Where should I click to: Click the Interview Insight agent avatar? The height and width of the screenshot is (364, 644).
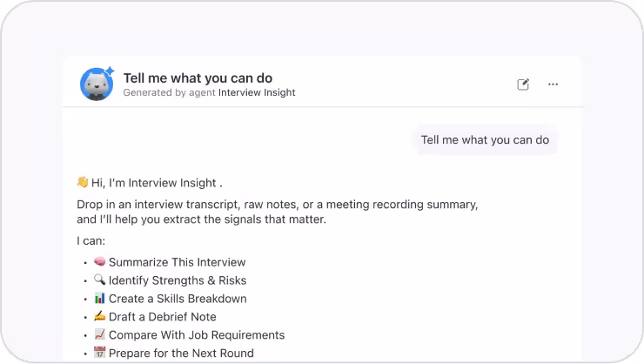pyautogui.click(x=97, y=84)
